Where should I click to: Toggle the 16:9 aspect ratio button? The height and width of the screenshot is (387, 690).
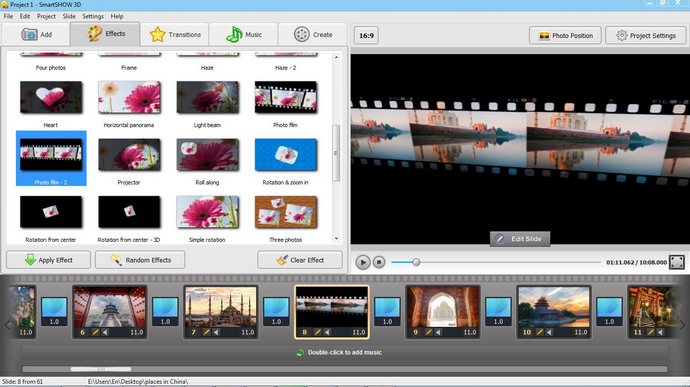coord(366,36)
